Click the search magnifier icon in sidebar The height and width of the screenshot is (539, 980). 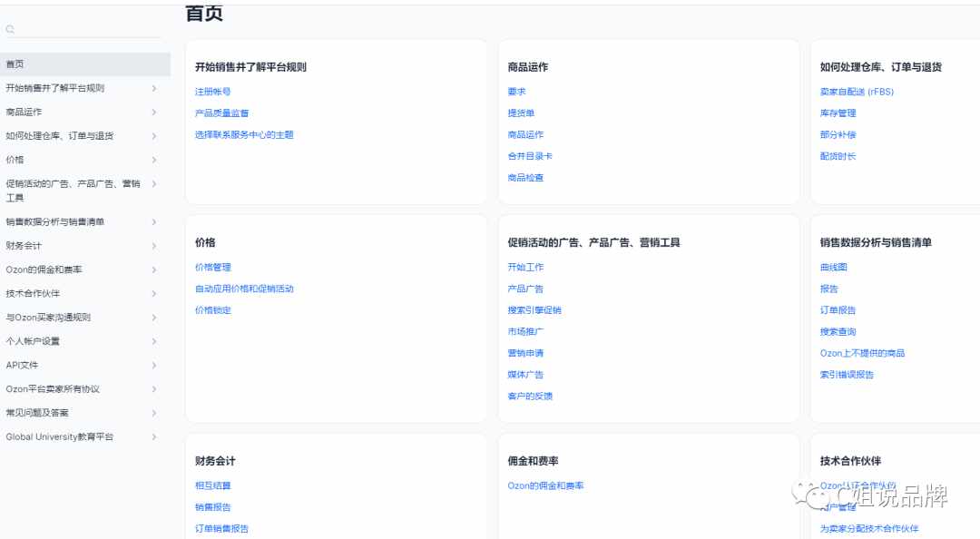coord(10,29)
